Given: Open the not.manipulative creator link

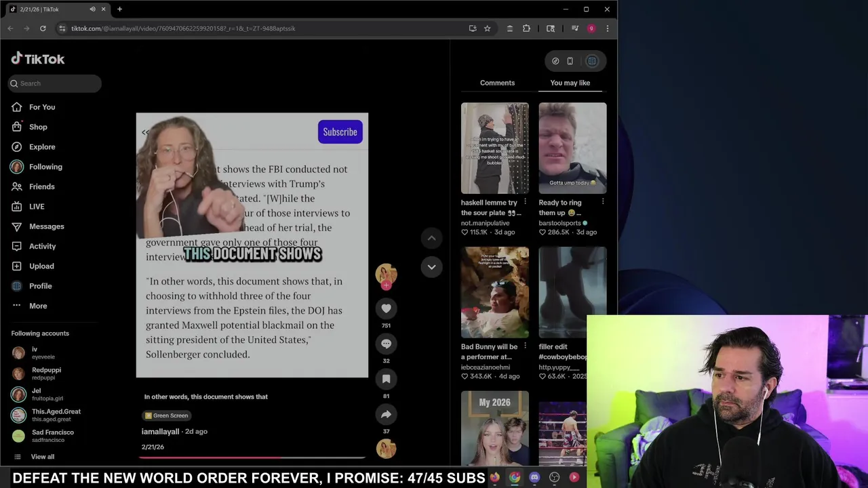Looking at the screenshot, I should 485,223.
